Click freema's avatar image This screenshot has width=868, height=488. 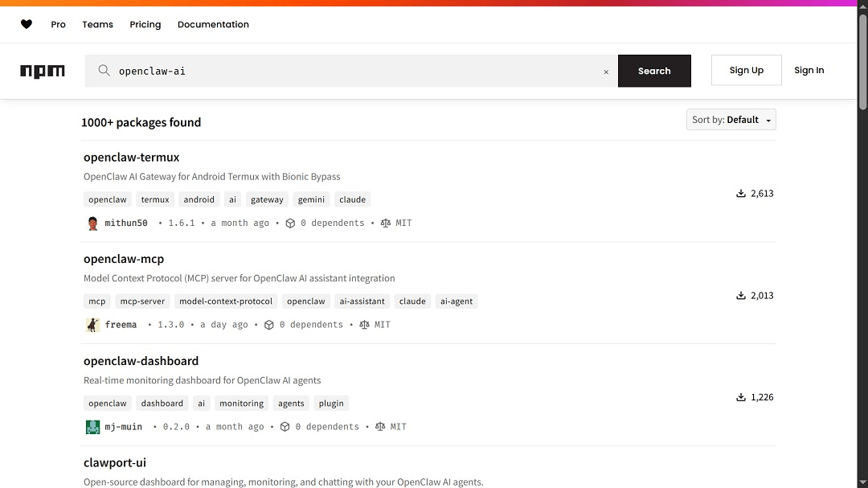pyautogui.click(x=92, y=324)
